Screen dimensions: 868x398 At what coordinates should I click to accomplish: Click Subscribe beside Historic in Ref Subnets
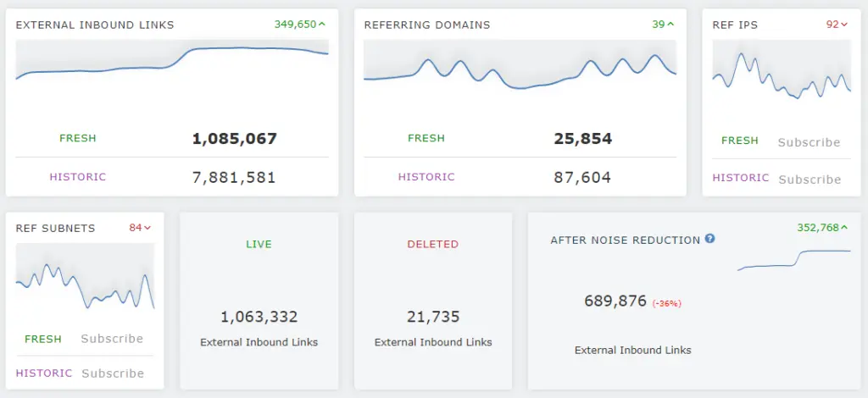(112, 373)
